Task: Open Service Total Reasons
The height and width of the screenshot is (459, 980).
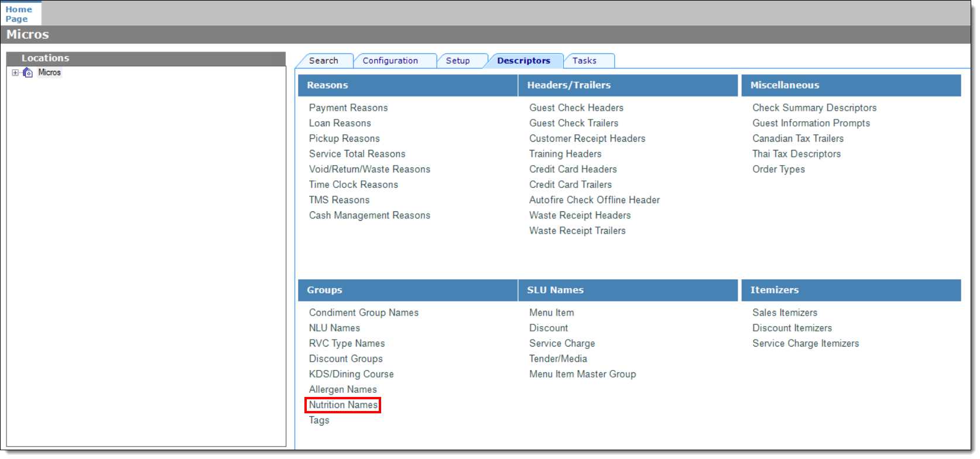Action: (357, 153)
